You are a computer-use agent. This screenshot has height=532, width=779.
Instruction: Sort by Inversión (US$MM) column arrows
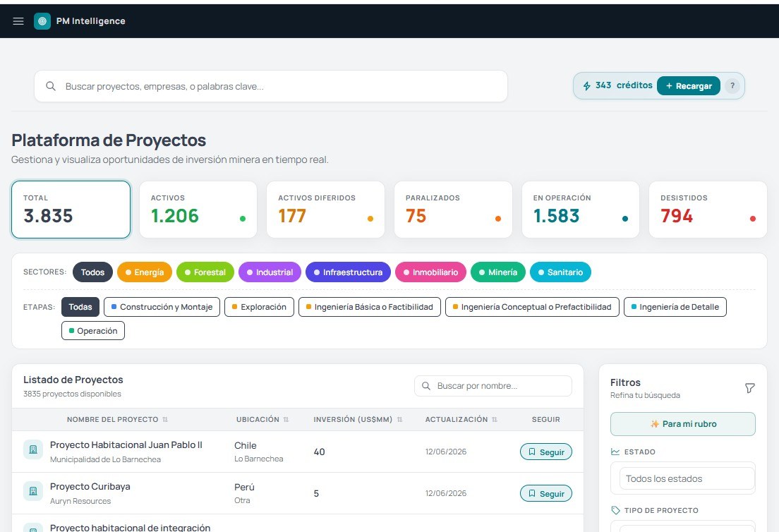pos(399,420)
